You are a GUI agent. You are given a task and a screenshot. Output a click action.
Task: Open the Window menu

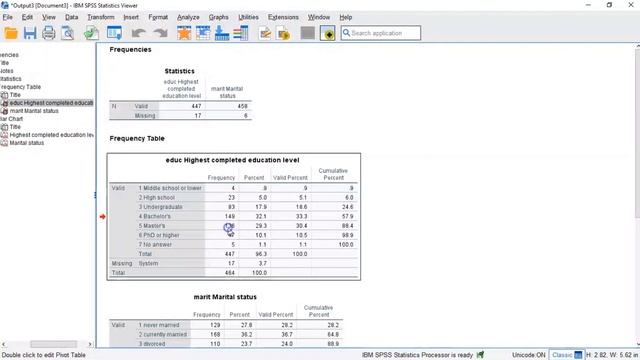click(319, 17)
